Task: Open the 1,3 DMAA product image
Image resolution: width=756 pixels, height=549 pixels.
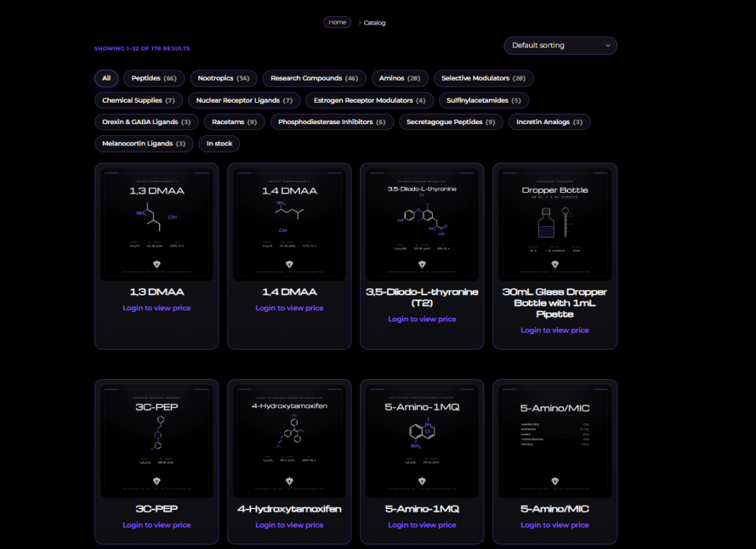Action: (x=157, y=225)
